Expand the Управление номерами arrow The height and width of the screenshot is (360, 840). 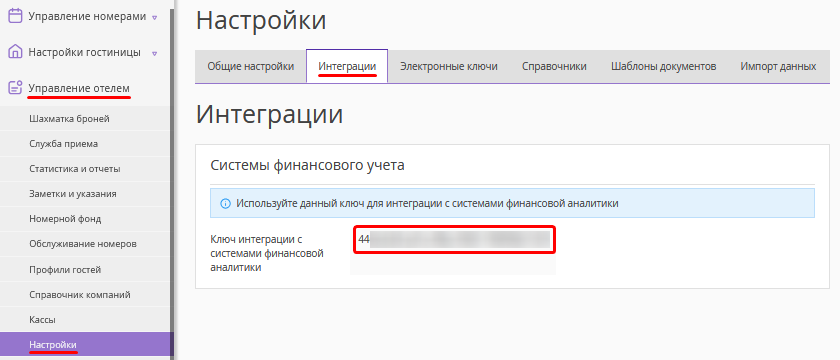[x=155, y=17]
